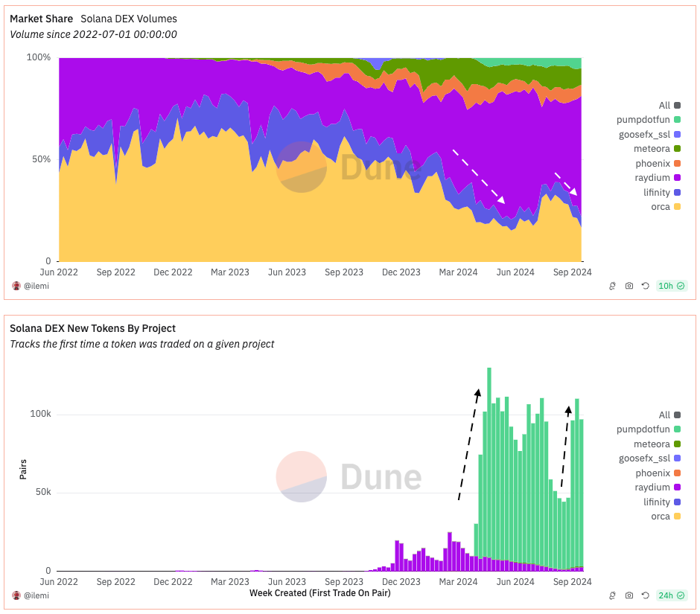The width and height of the screenshot is (700, 614).
Task: Click 'Pairs' y-axis label
Action: pos(23,470)
